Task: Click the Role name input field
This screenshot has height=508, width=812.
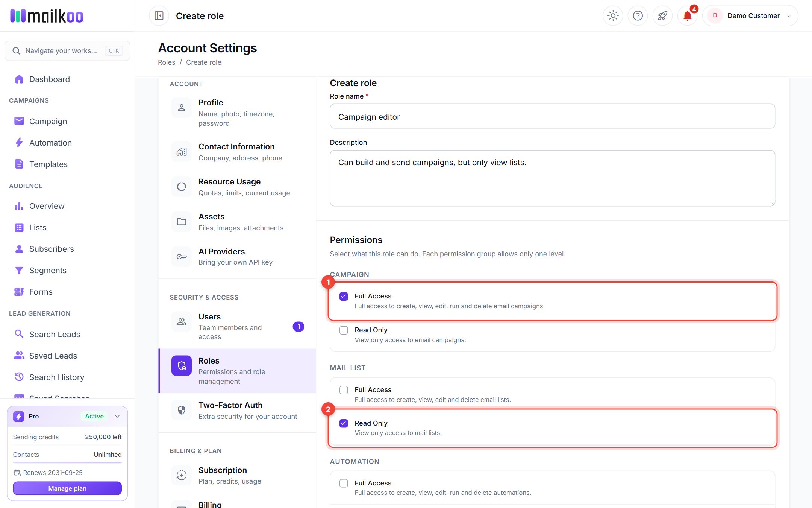Action: point(552,116)
